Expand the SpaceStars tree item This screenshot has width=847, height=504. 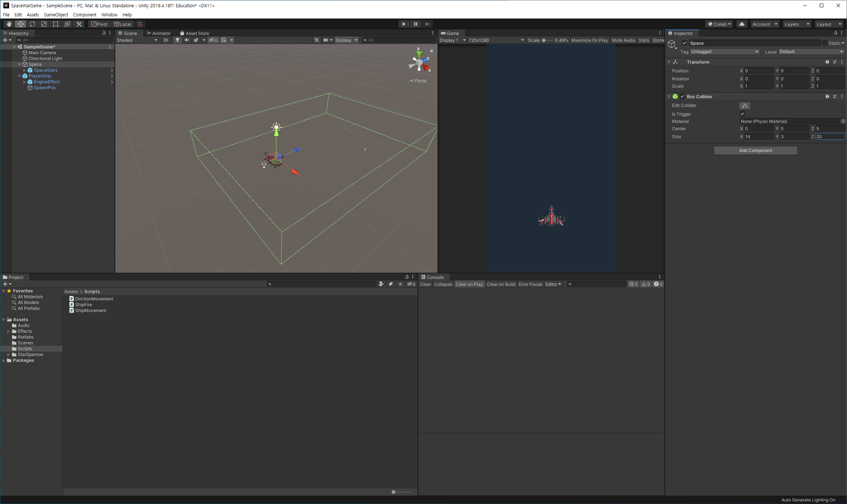coord(25,70)
